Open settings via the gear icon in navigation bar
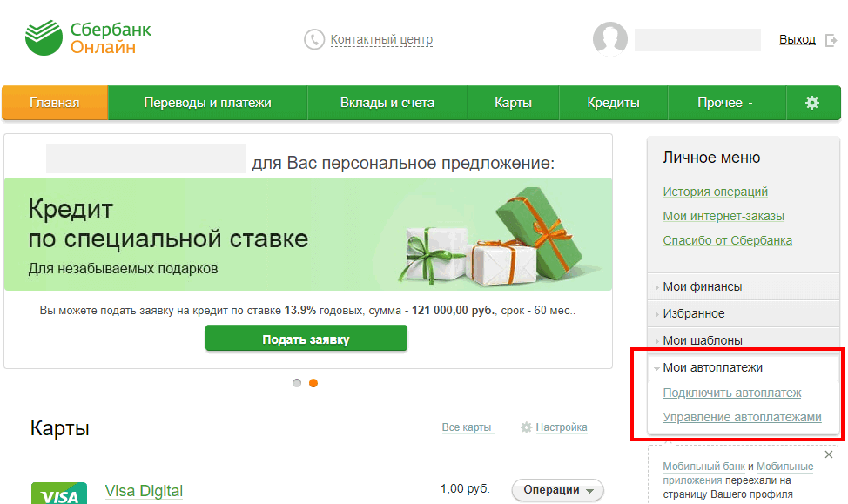Viewport: 848px width, 504px height. (x=812, y=103)
